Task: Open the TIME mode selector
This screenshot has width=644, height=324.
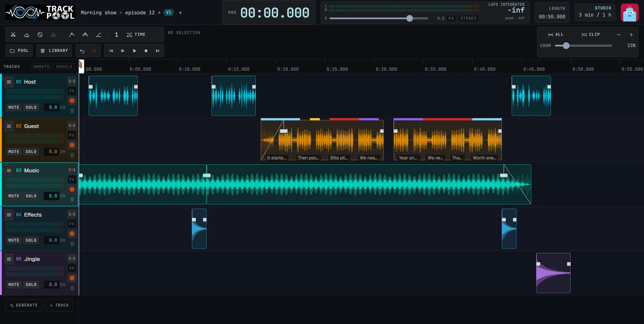Action: [x=136, y=35]
